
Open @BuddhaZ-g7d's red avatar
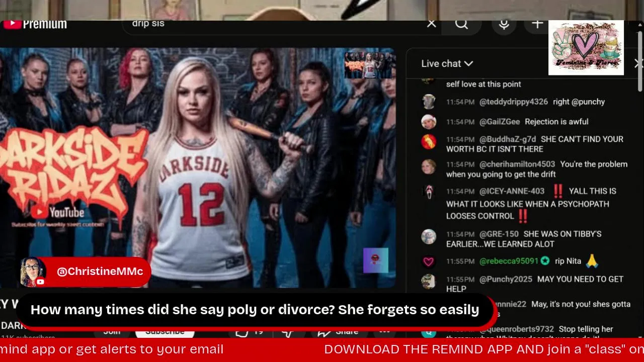pos(429,141)
